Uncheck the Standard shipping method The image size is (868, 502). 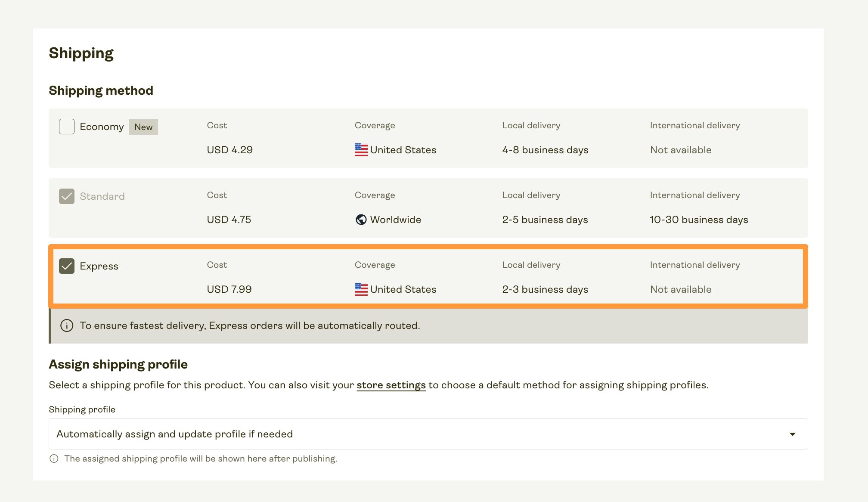pyautogui.click(x=66, y=196)
